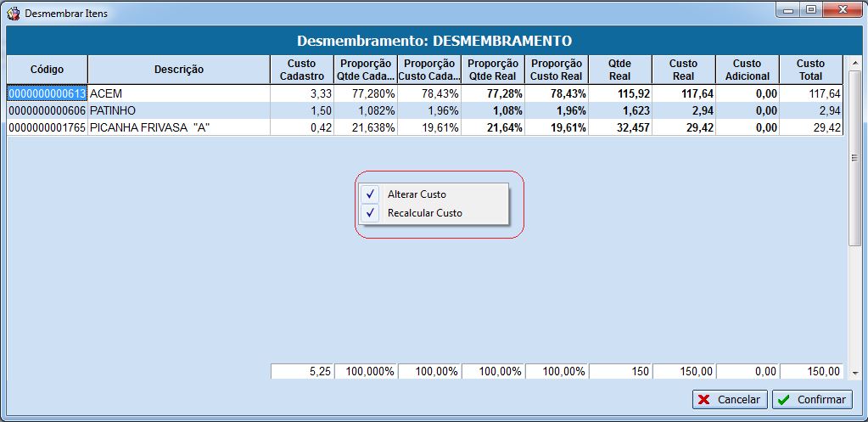This screenshot has width=868, height=422.
Task: Click PATINHO proportion value 1,082%
Action: click(366, 110)
